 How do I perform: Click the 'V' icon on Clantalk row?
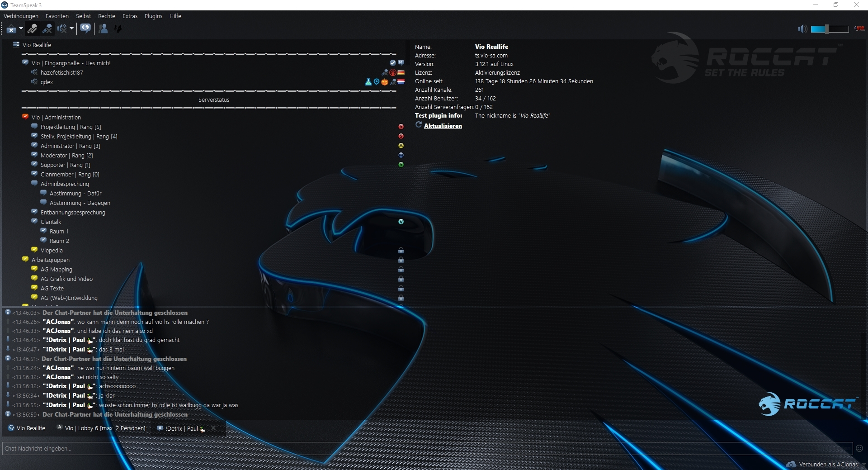(401, 222)
